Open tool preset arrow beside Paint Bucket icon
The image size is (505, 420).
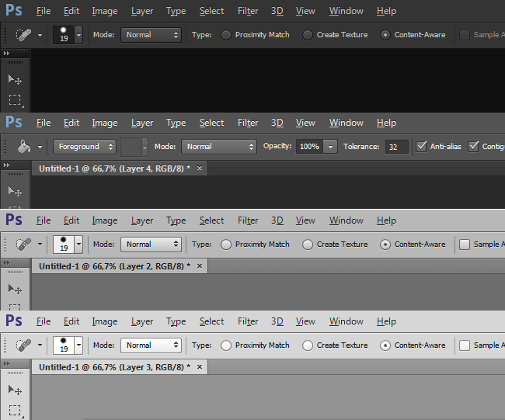tap(40, 147)
